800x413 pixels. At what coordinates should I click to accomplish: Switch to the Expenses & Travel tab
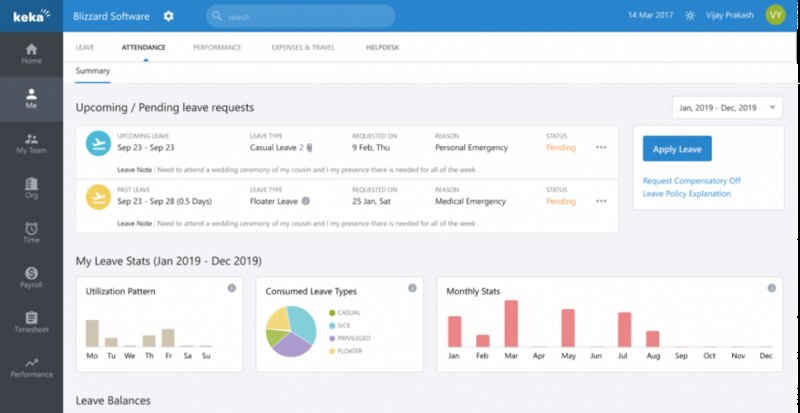pyautogui.click(x=303, y=47)
